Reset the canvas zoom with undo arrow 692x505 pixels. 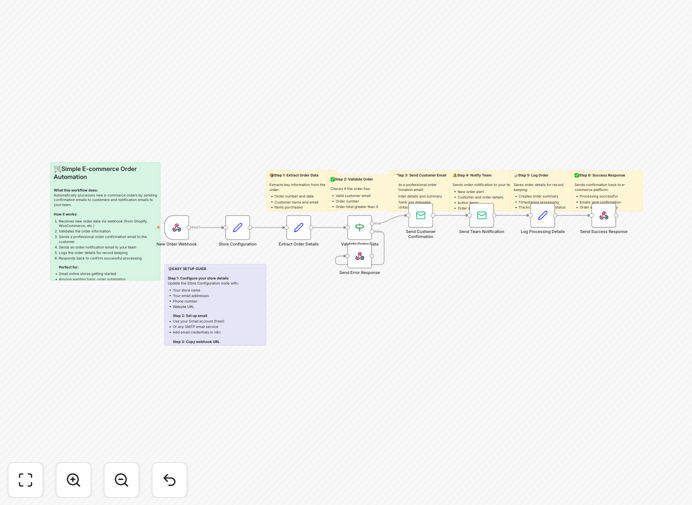169,480
